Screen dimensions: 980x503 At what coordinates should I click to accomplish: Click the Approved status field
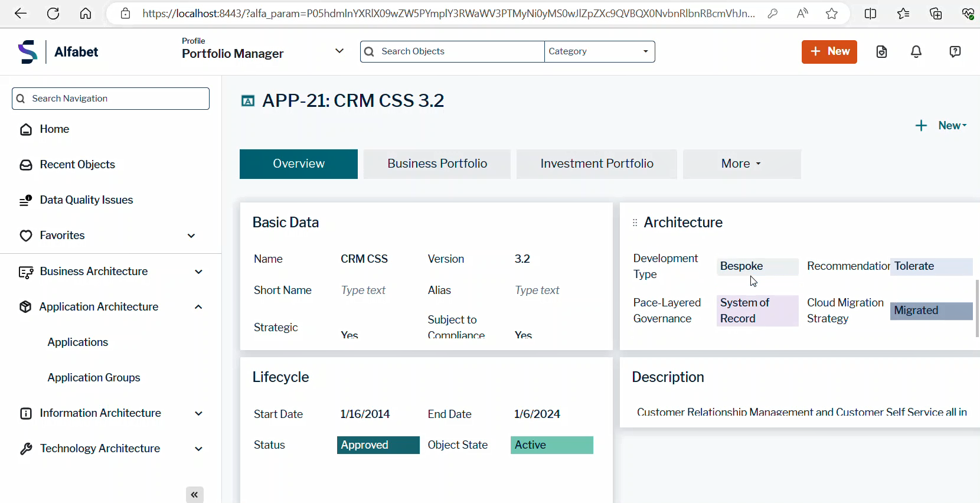point(378,445)
